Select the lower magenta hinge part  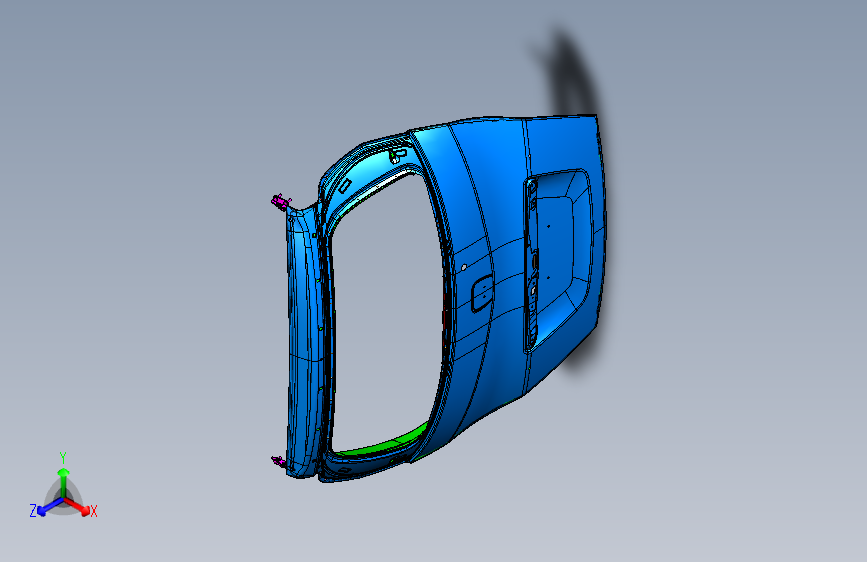pos(278,461)
